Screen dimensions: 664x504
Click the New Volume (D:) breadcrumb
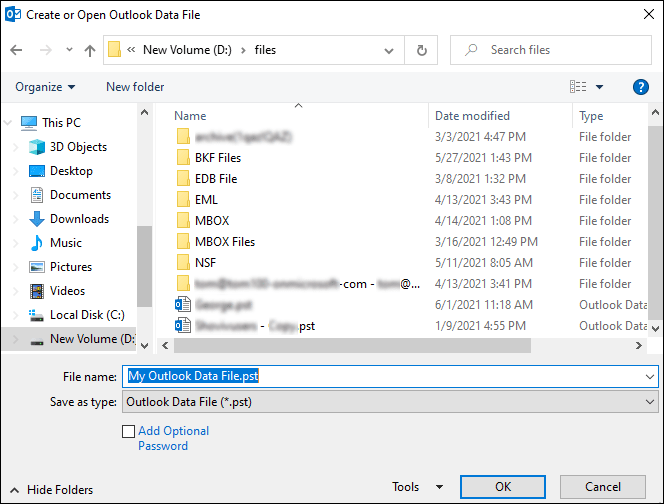187,50
